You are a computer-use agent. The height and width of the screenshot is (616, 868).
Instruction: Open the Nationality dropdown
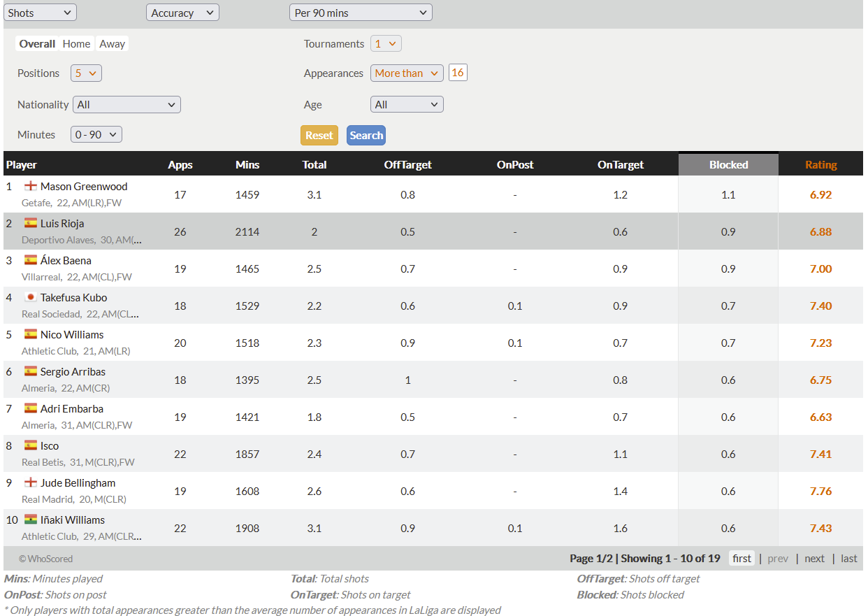point(126,104)
